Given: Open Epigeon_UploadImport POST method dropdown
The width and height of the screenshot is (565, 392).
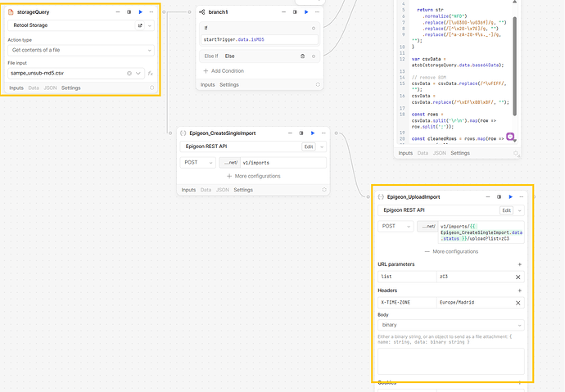Looking at the screenshot, I should [x=395, y=226].
